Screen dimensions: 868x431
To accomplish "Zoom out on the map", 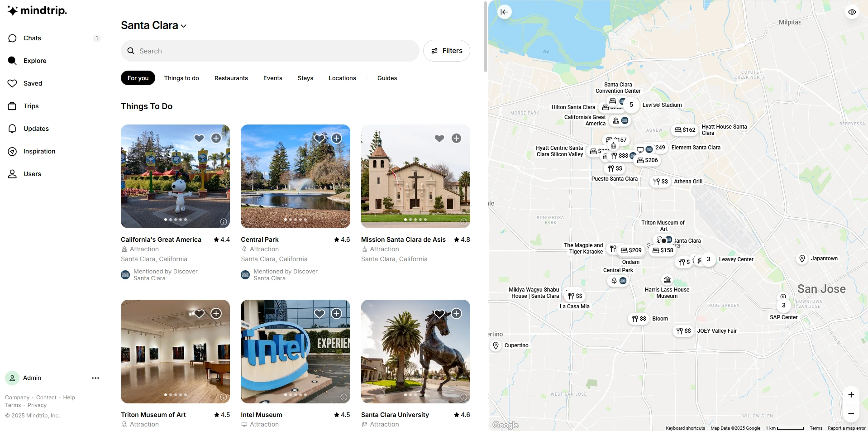I will coord(851,413).
